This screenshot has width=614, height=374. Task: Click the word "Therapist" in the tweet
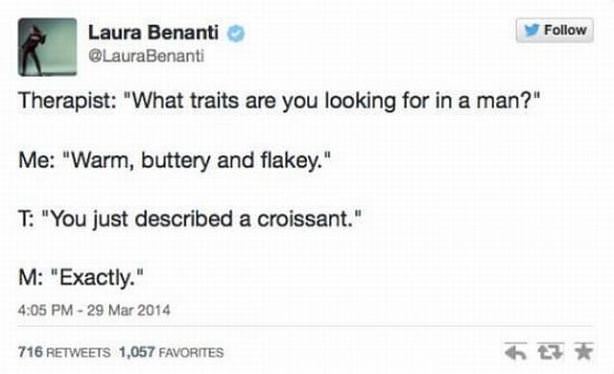(64, 101)
